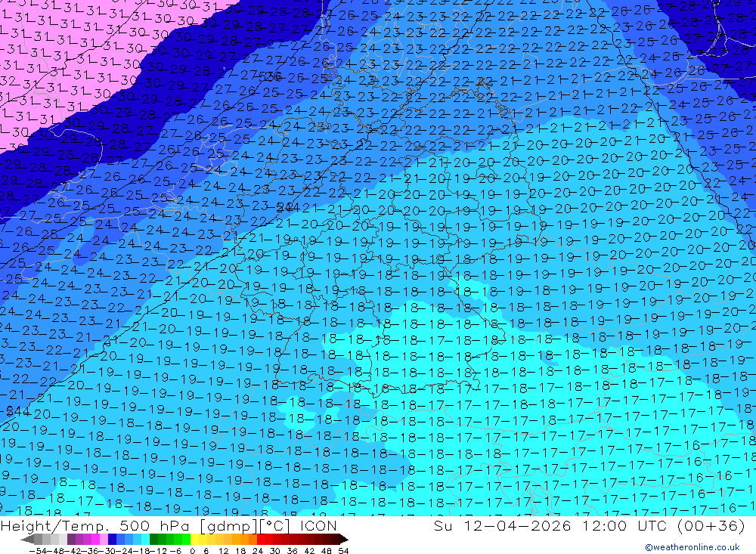Click the dark blue legend swatch after -30
This screenshot has width=756, height=554.
(112, 539)
